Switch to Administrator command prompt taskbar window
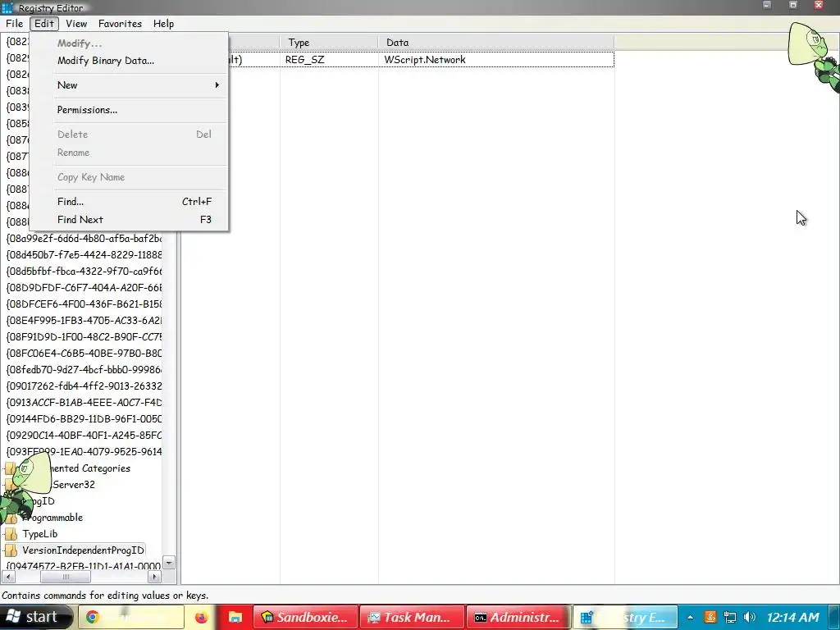The width and height of the screenshot is (840, 630). click(518, 617)
